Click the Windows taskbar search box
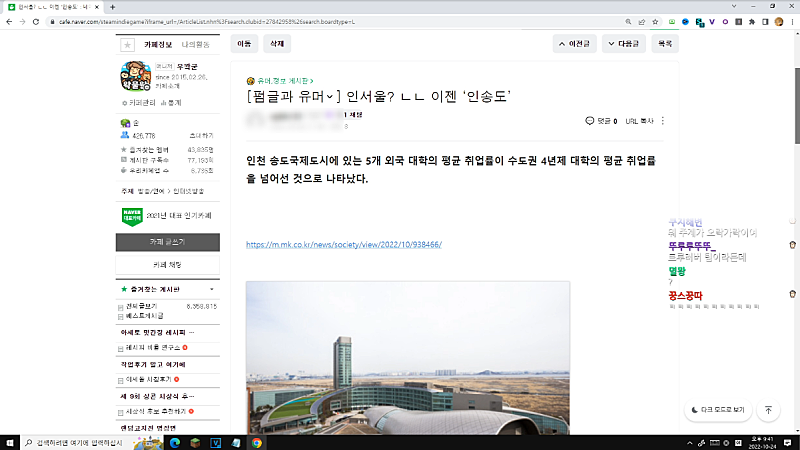Image resolution: width=800 pixels, height=450 pixels. tap(80, 441)
